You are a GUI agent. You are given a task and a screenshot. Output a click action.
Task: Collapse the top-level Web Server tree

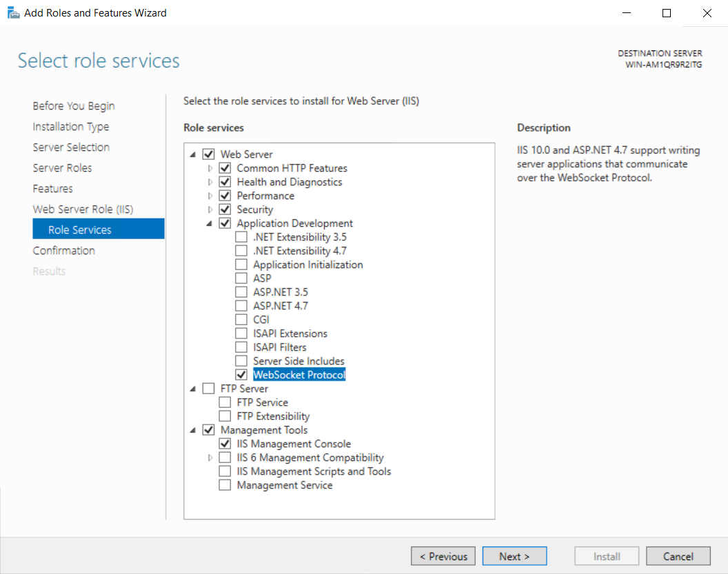[193, 155]
